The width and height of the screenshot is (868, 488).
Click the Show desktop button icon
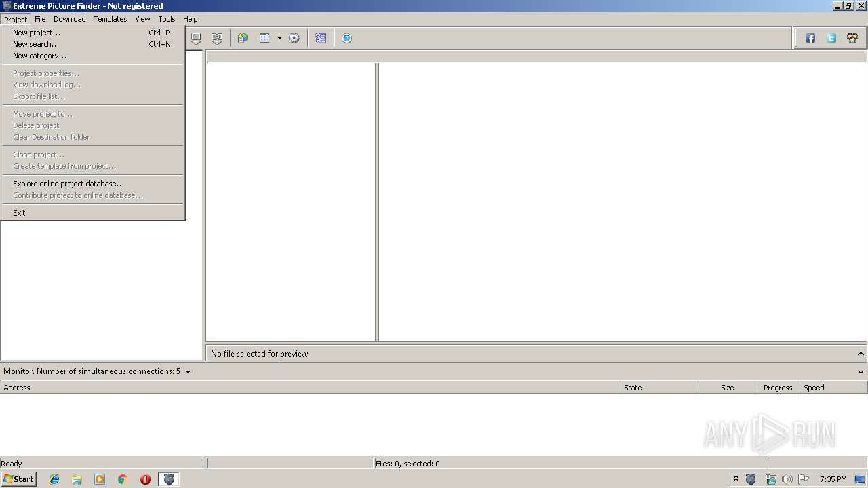(860, 479)
